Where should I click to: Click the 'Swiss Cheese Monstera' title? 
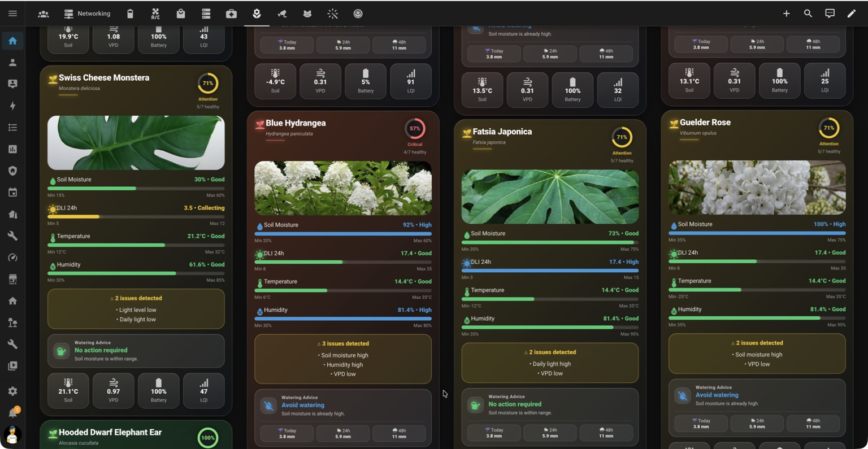[x=104, y=78]
